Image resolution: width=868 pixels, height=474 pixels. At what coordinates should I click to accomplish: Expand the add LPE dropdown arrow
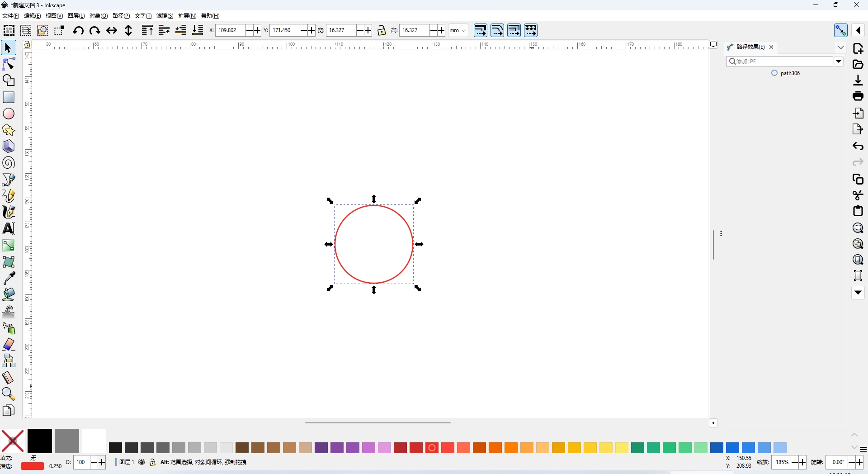pyautogui.click(x=839, y=62)
